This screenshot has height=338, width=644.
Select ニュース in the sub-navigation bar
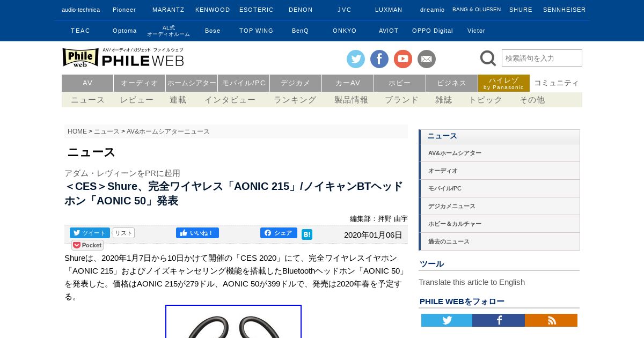[x=87, y=100]
